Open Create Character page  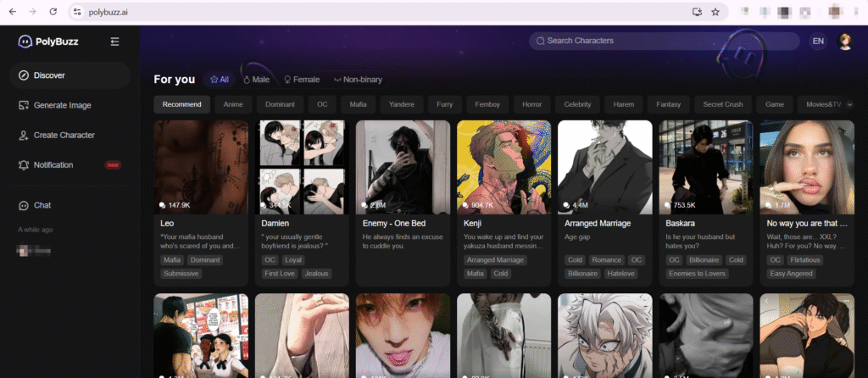(70, 135)
